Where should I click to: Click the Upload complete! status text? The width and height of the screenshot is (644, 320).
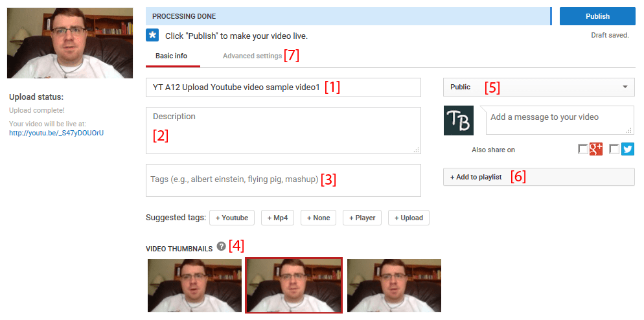(x=36, y=111)
